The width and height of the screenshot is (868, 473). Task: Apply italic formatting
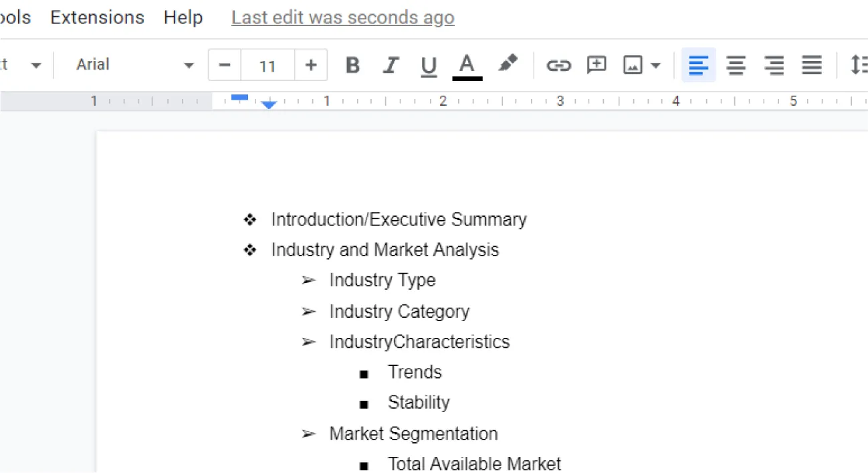point(391,65)
